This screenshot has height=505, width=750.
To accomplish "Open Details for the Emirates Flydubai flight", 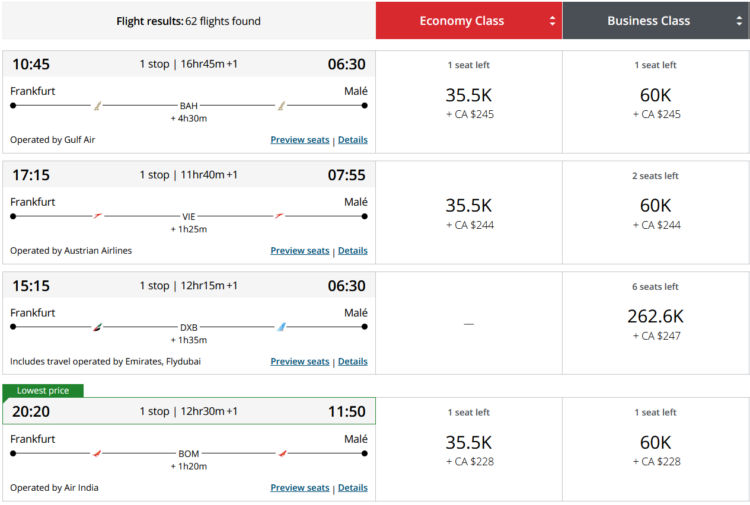I will point(352,362).
